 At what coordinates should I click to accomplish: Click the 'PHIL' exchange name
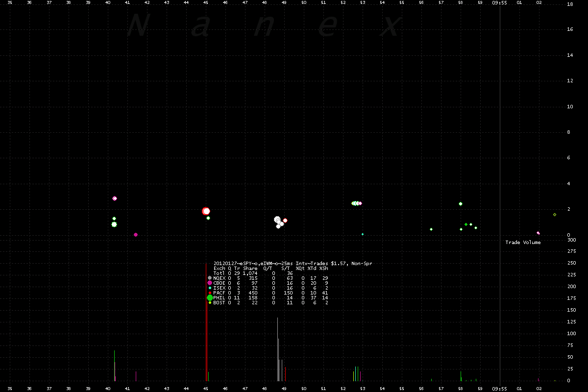(x=220, y=297)
